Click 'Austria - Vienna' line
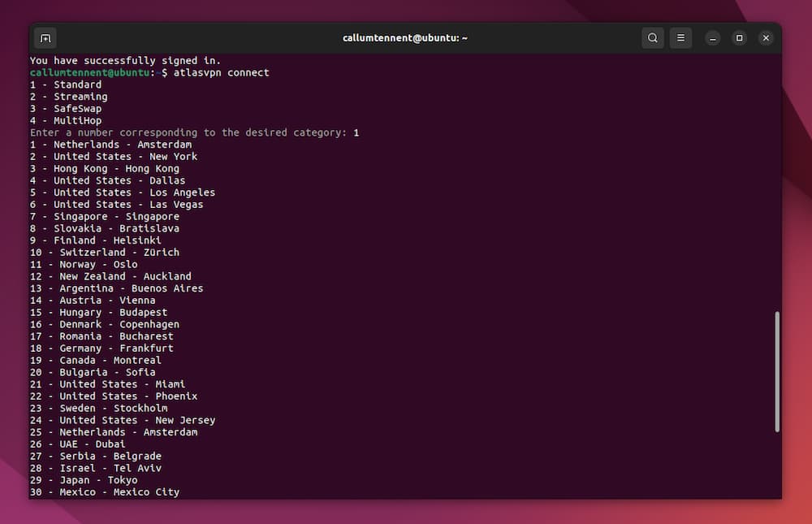The image size is (812, 524). [x=93, y=300]
